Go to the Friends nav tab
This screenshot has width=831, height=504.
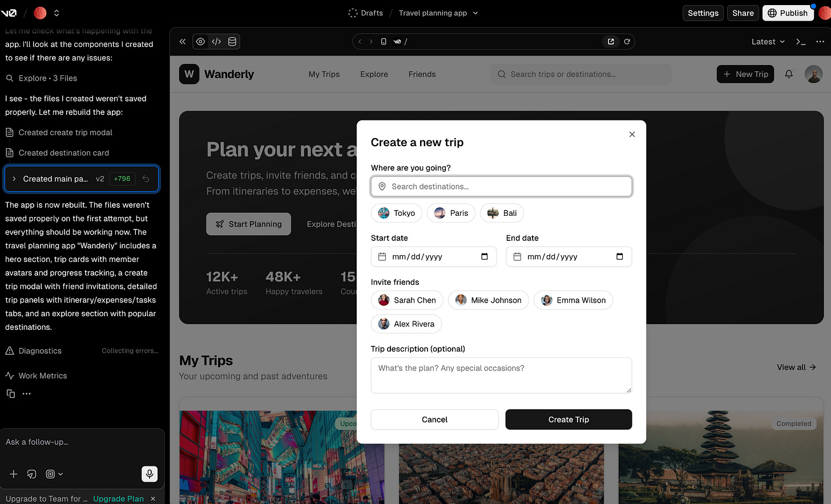pos(422,74)
